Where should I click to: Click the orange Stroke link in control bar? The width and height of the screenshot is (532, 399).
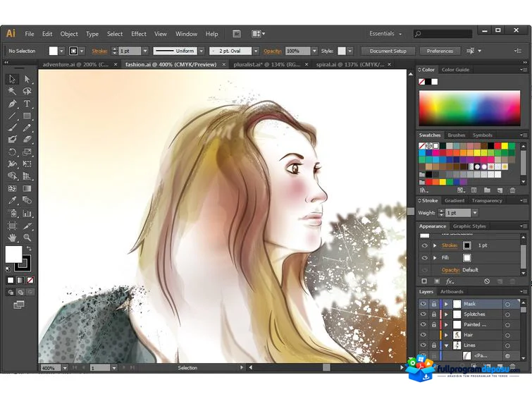click(x=99, y=51)
